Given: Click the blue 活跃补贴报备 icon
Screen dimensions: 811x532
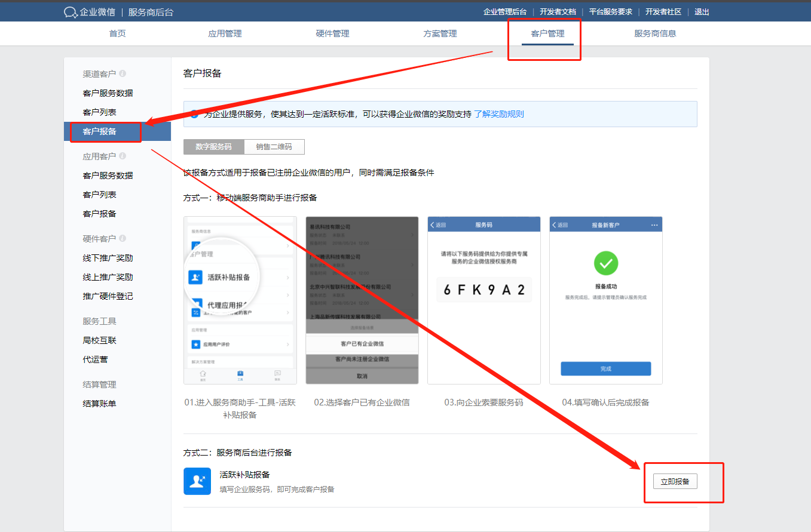Looking at the screenshot, I should (197, 481).
